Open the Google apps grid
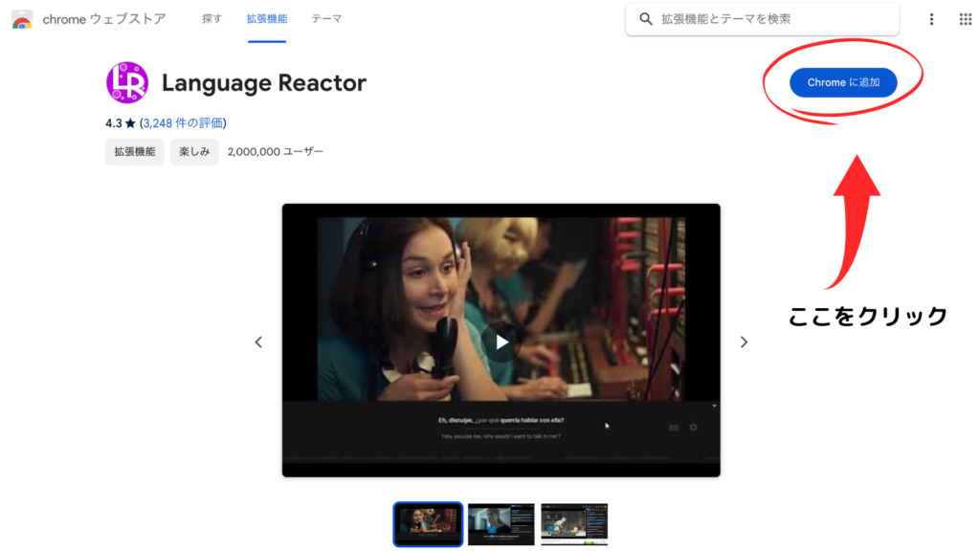Viewport: 980px width, 551px height. [x=966, y=19]
